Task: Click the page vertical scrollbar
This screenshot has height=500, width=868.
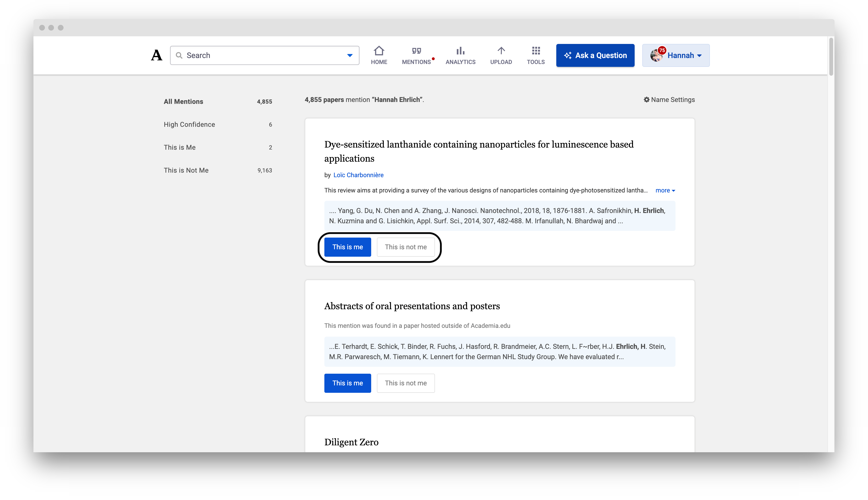Action: 830,57
